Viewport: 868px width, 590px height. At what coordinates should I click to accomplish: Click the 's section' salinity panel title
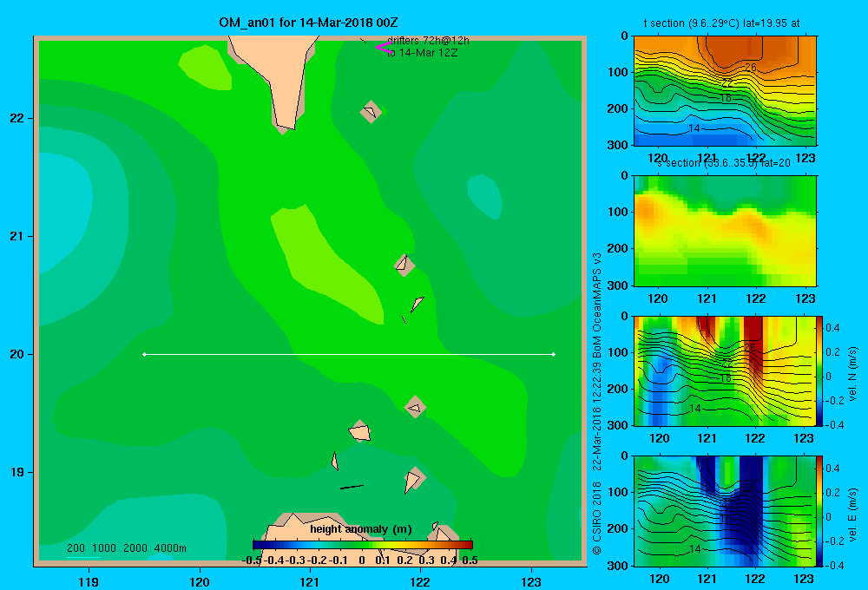tap(724, 163)
